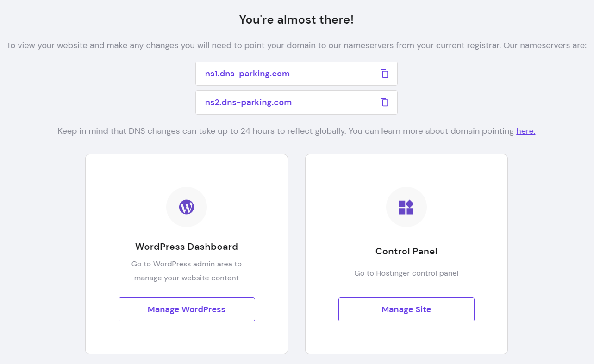
Task: Copy the ns2.dns-parking.com nameserver
Action: coord(384,102)
